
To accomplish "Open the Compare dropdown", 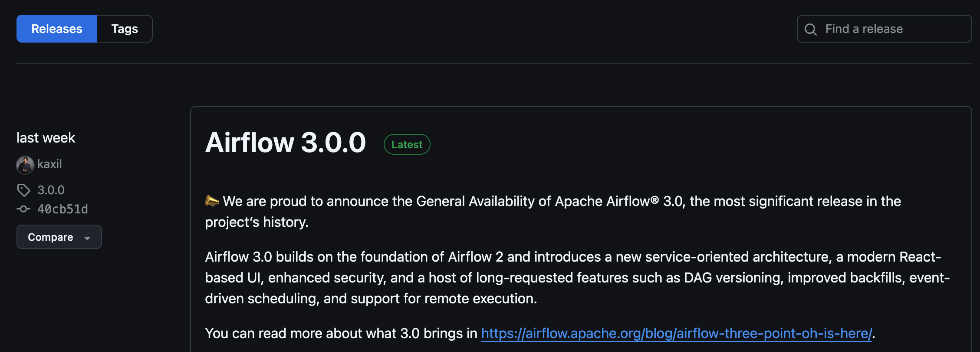I will 51,237.
